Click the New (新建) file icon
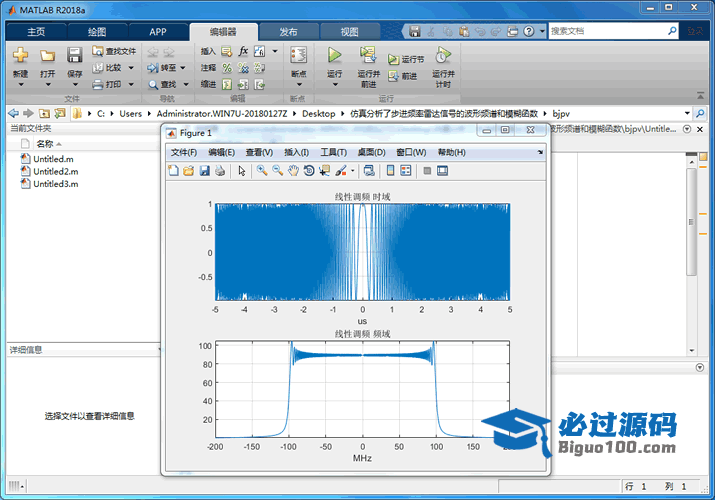This screenshot has width=715, height=500. tap(21, 55)
